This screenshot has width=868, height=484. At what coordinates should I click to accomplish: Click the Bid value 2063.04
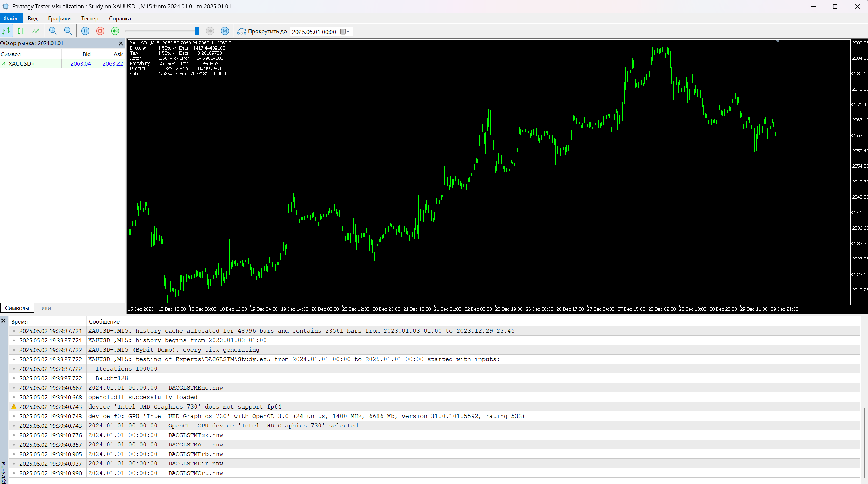point(81,63)
